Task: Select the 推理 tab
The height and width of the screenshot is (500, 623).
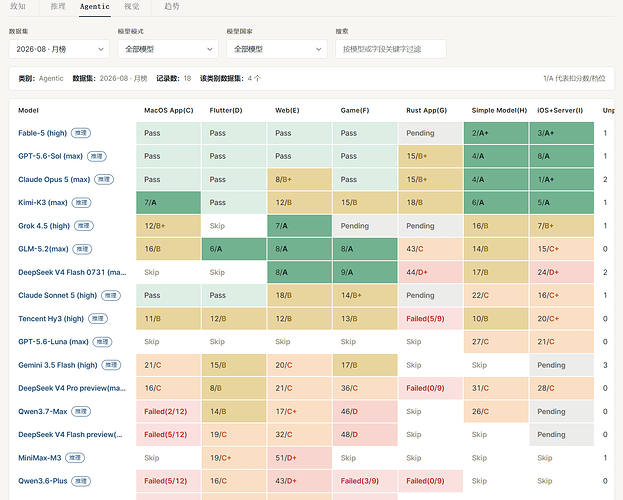Action: coord(58,7)
